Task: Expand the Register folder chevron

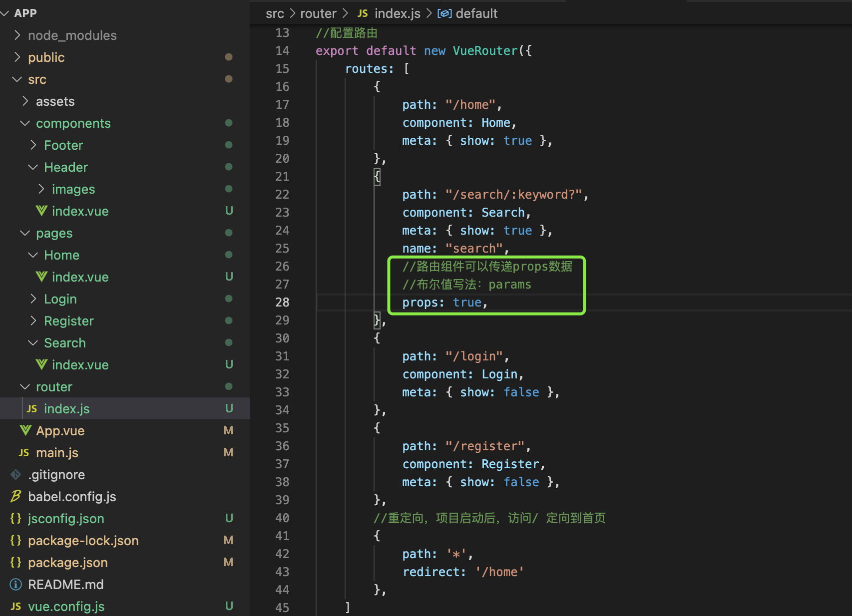Action: [x=33, y=320]
